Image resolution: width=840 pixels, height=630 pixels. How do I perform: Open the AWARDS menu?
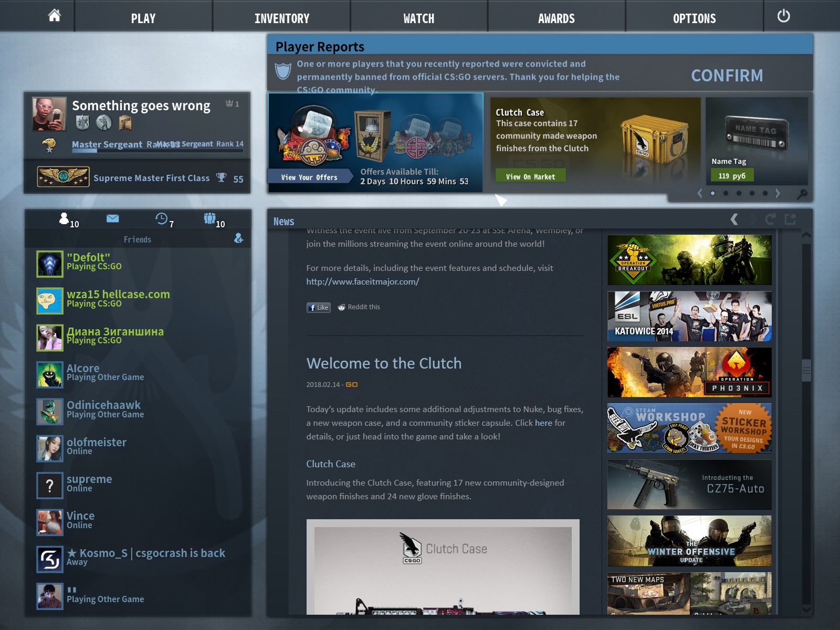(556, 18)
